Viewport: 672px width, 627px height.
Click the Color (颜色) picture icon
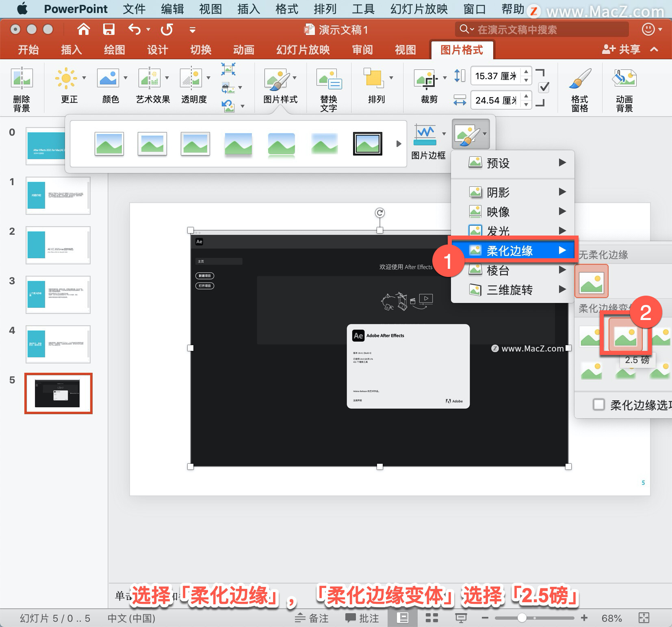click(108, 78)
